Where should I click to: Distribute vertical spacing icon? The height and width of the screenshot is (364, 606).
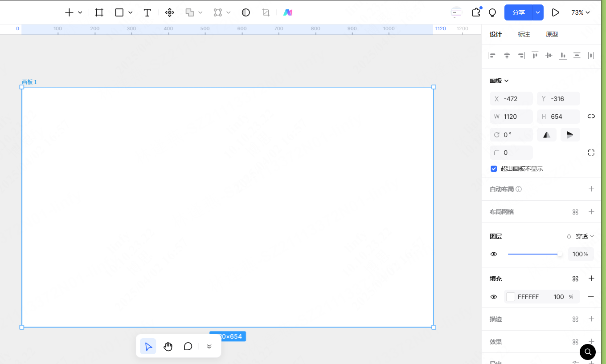pyautogui.click(x=577, y=56)
